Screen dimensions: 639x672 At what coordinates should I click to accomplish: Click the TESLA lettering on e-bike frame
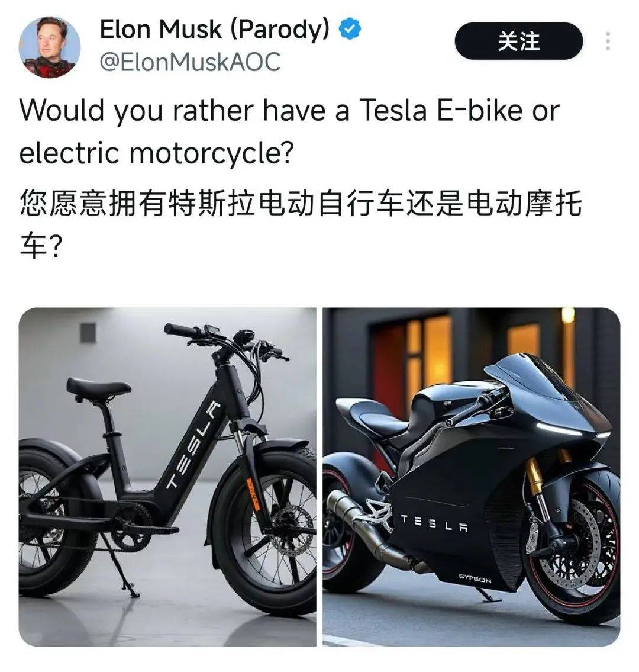[193, 445]
